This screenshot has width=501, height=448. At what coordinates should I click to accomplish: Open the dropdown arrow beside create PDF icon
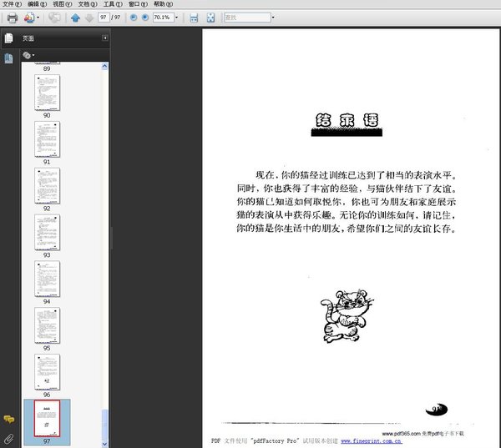click(x=38, y=18)
